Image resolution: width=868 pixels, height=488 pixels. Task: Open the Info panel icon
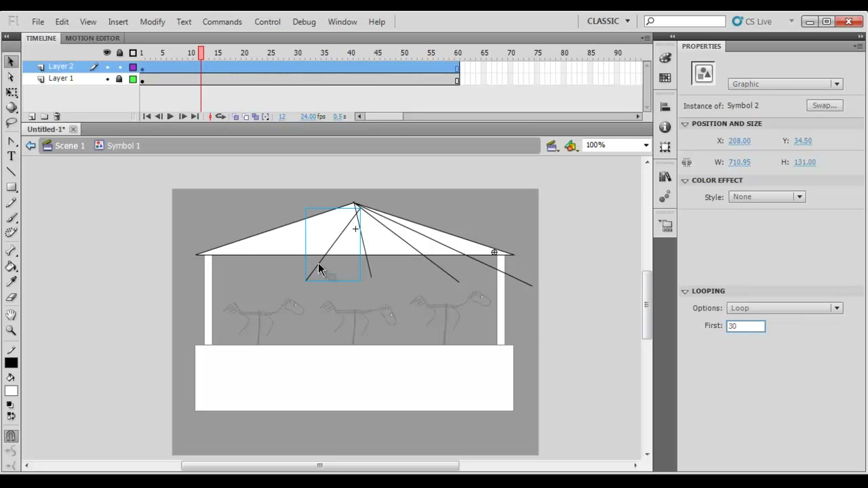tap(665, 127)
